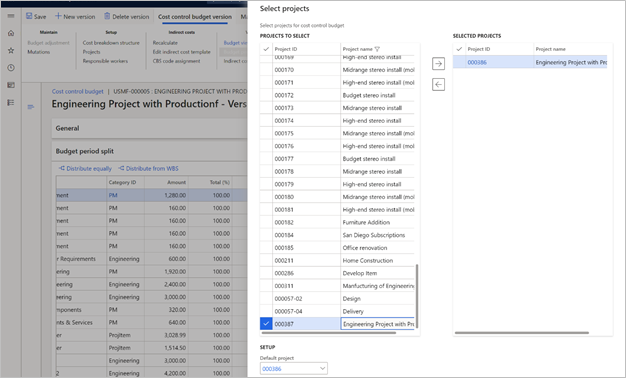Toggle select-all checkmark in Selected projects

click(459, 49)
